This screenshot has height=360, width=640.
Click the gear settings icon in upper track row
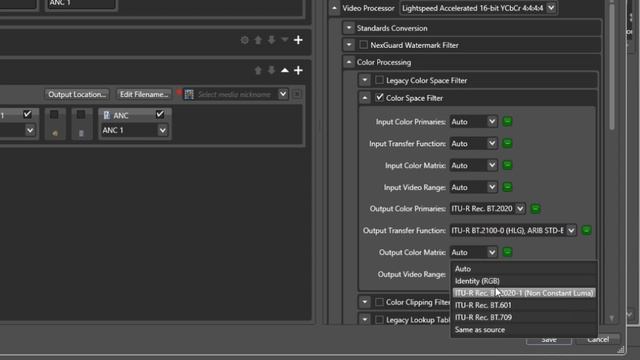[244, 40]
